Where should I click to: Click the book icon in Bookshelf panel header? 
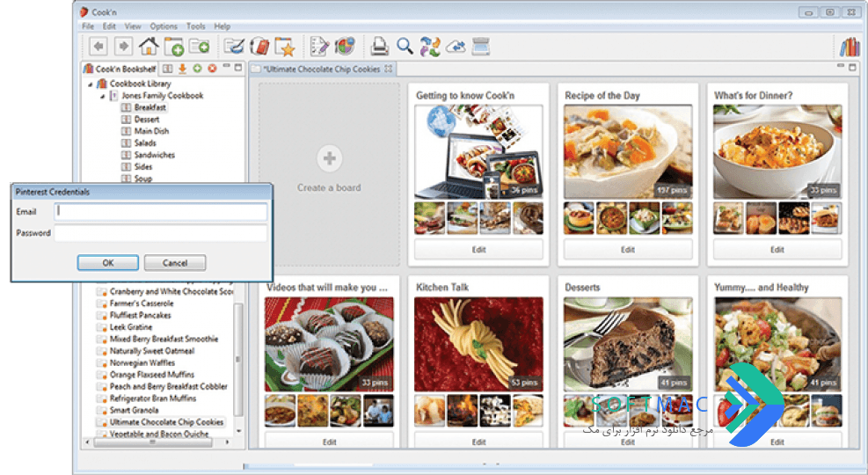coord(167,69)
